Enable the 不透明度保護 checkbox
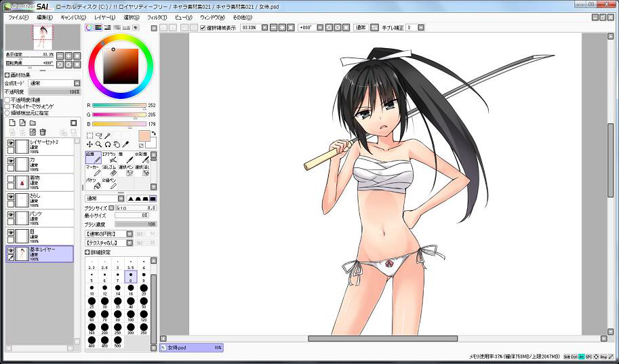The width and height of the screenshot is (619, 364). pos(7,100)
